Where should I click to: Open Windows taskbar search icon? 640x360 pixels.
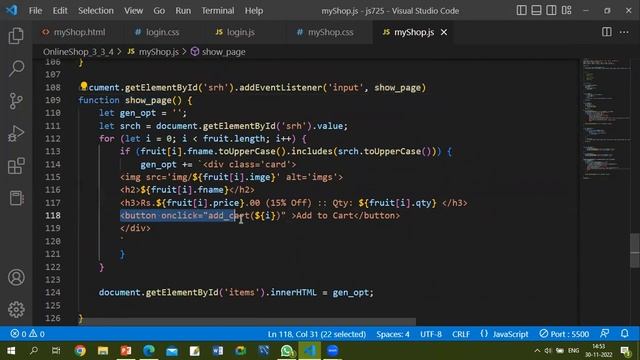(34, 351)
